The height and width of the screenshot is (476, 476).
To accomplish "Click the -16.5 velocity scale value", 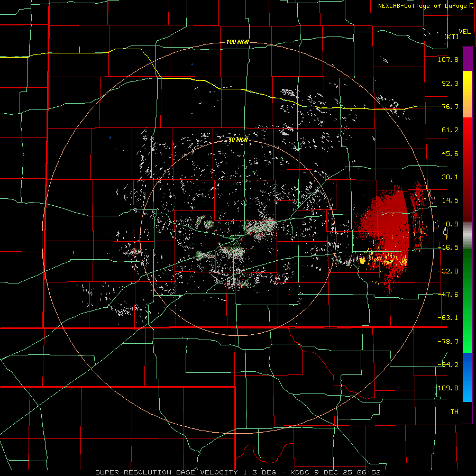I will pyautogui.click(x=448, y=248).
